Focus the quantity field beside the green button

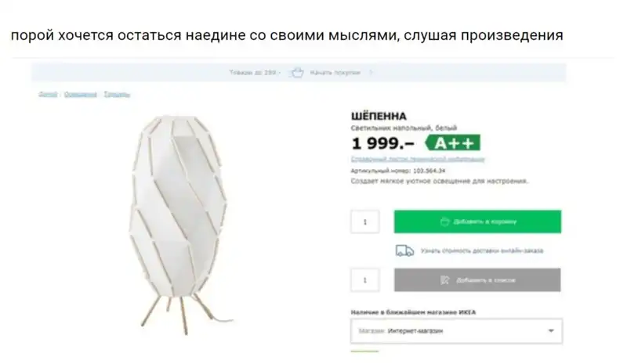pos(365,222)
